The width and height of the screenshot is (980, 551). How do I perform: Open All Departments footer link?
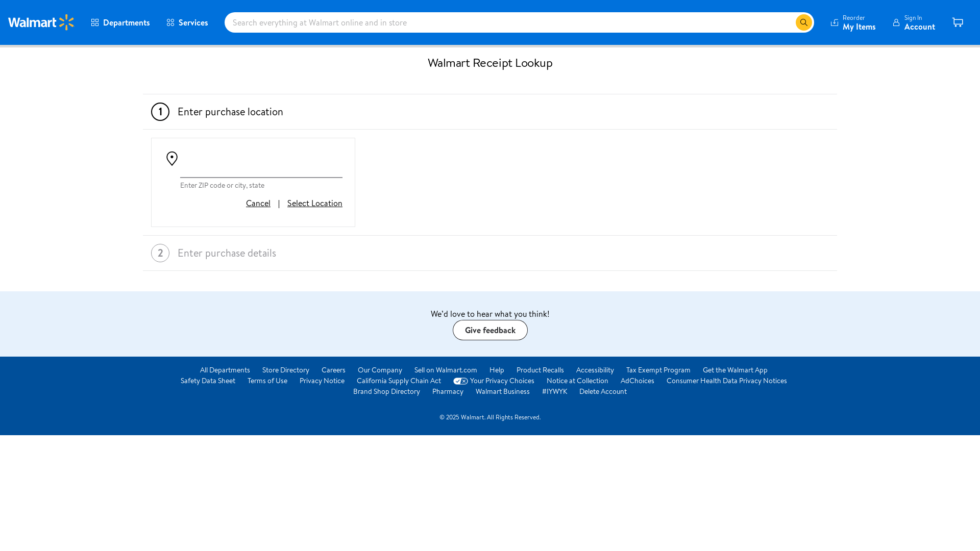click(x=225, y=370)
